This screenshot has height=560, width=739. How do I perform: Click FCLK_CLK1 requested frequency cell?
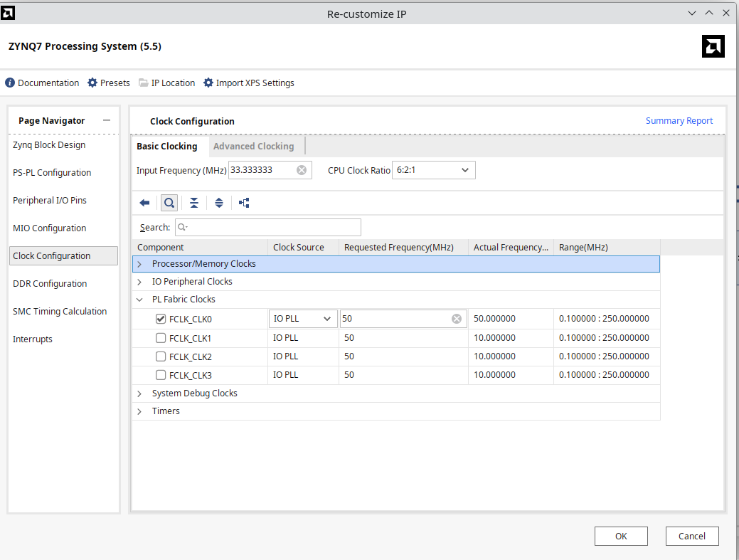pyautogui.click(x=403, y=338)
